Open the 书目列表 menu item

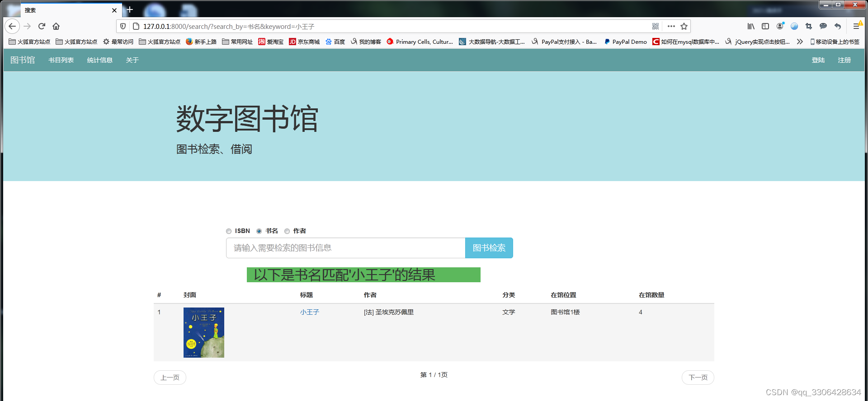(x=61, y=60)
